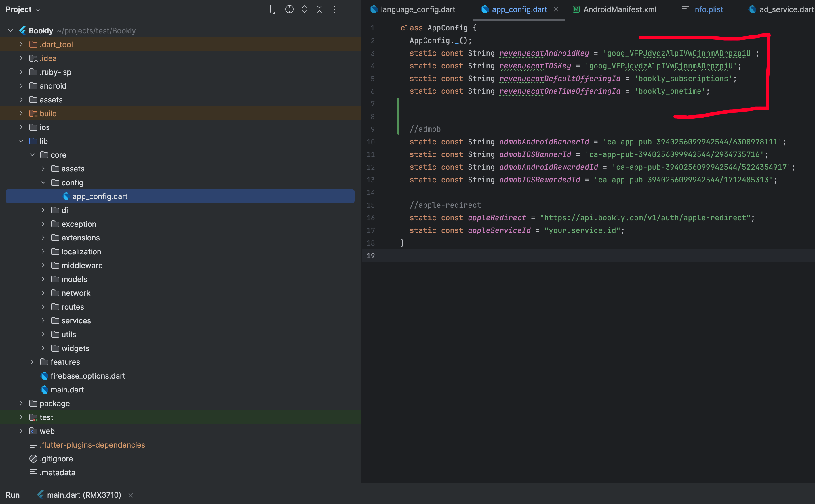The image size is (815, 504).
Task: Switch to ad_service.dart tab
Action: pyautogui.click(x=781, y=9)
